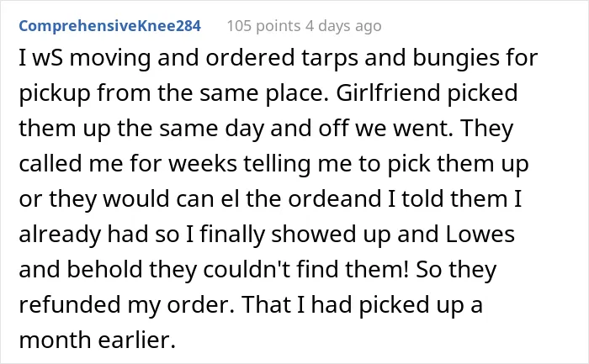The width and height of the screenshot is (589, 364).
Task: Open the '4 days ago' comment timestamp
Action: tap(343, 26)
